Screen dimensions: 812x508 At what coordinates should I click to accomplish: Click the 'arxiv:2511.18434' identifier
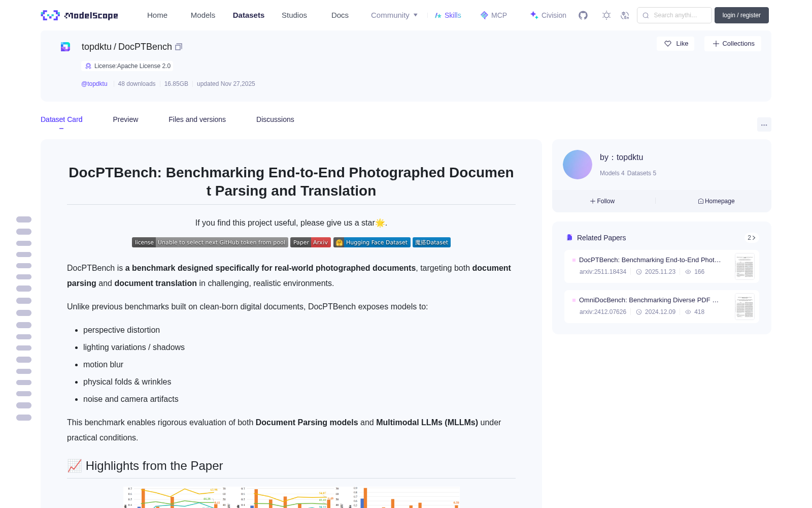pyautogui.click(x=603, y=272)
